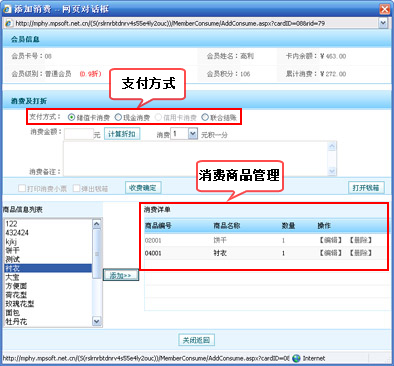The width and height of the screenshot is (394, 366).
Task: Click the Internet zone globe icon
Action: click(x=296, y=358)
